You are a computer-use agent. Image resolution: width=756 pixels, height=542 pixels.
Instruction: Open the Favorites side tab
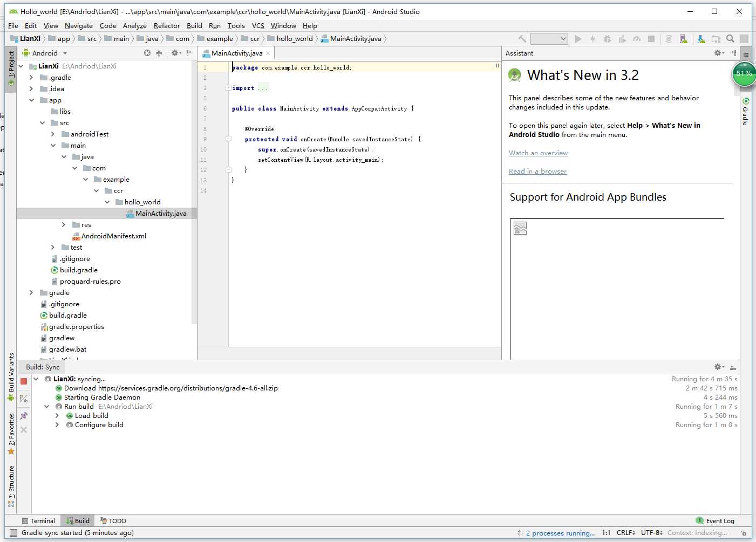click(11, 434)
